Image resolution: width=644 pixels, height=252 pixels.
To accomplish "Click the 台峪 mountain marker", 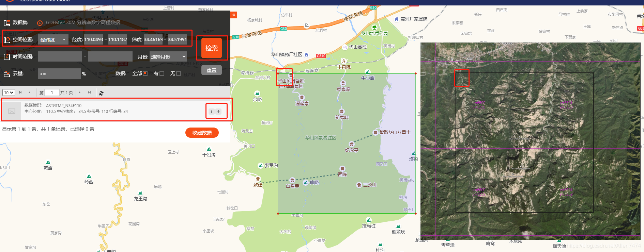I will [257, 94].
